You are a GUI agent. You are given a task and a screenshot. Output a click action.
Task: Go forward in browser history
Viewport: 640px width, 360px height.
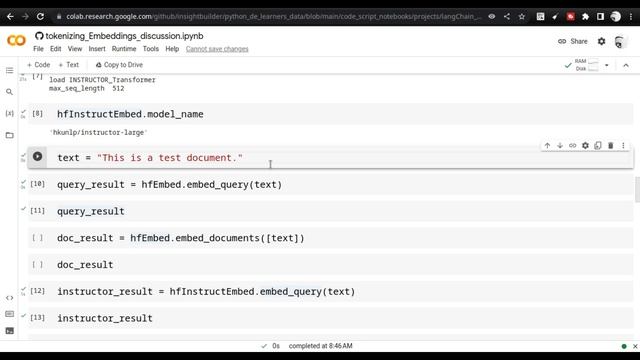25,16
